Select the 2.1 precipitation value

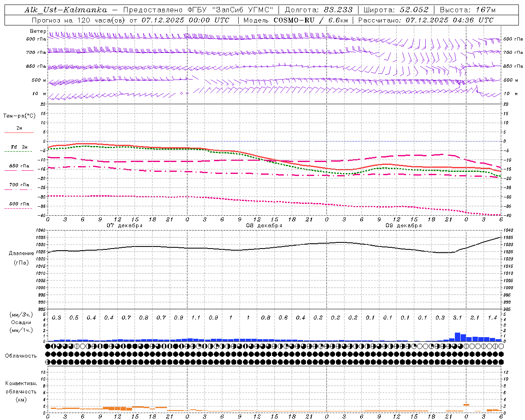click(475, 318)
